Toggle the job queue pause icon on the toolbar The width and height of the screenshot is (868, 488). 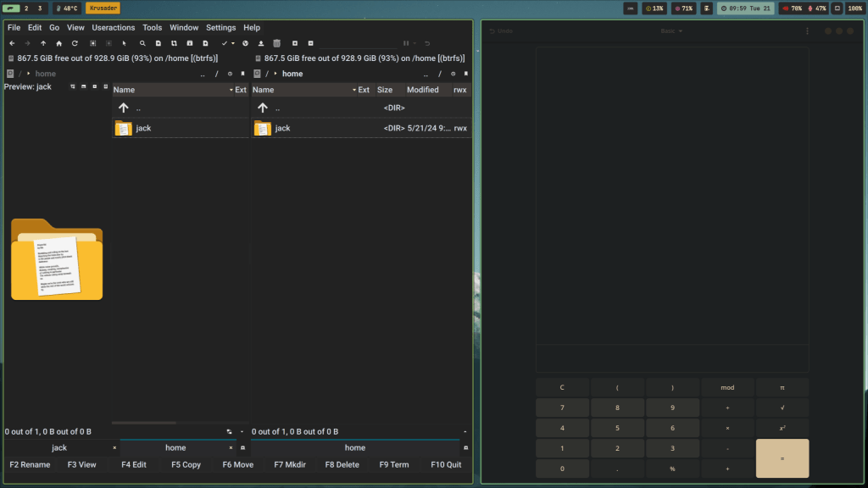[405, 43]
